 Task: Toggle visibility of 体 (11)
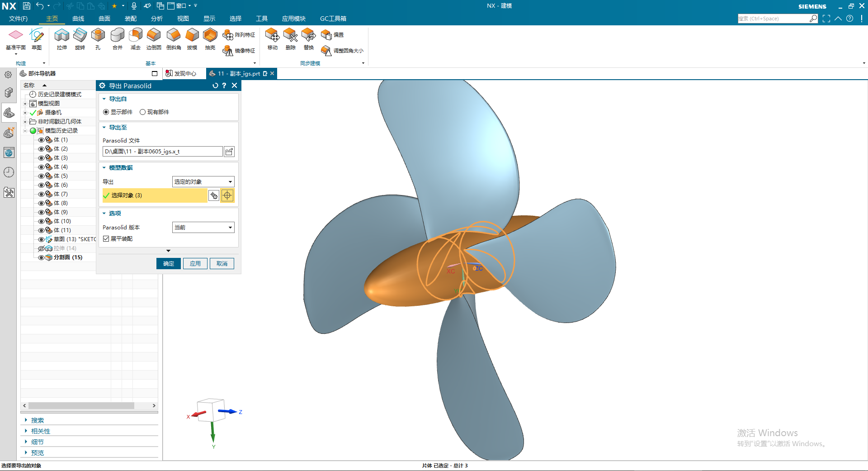(41, 230)
